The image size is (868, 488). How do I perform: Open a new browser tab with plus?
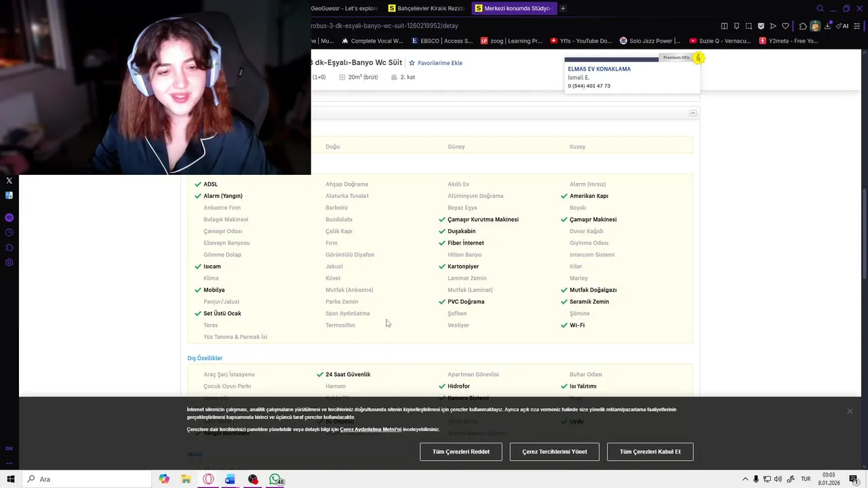coord(563,8)
